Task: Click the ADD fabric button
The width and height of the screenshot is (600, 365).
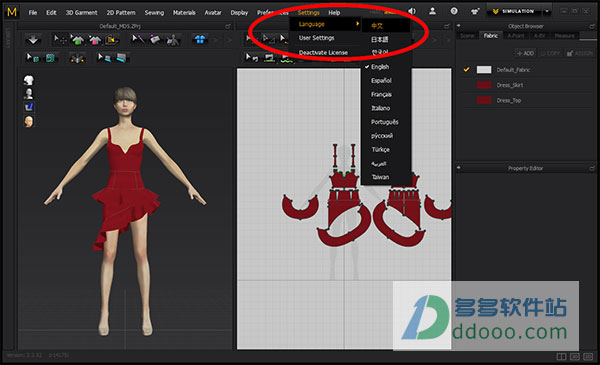Action: coord(525,53)
